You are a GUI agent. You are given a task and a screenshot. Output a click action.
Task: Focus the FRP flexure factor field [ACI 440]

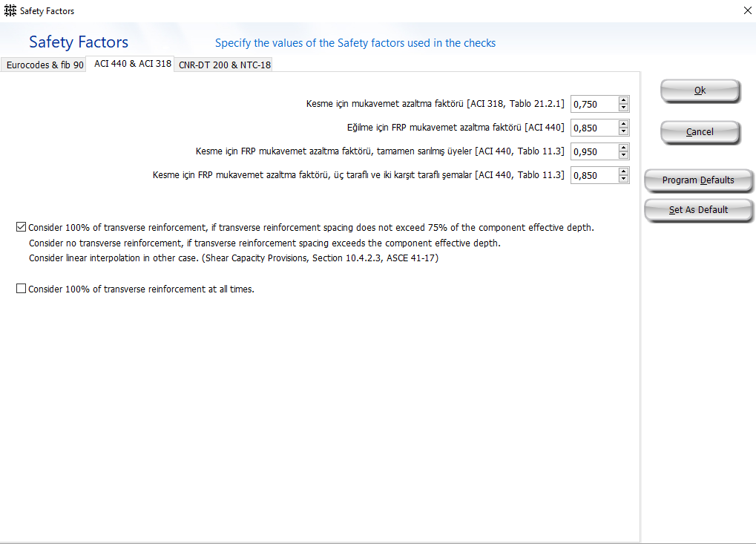point(594,128)
